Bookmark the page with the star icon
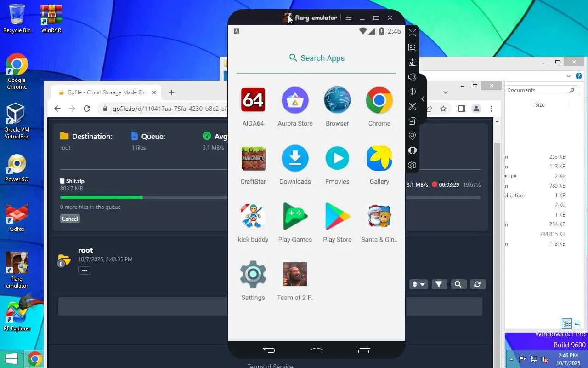The width and height of the screenshot is (588, 368). 443,109
